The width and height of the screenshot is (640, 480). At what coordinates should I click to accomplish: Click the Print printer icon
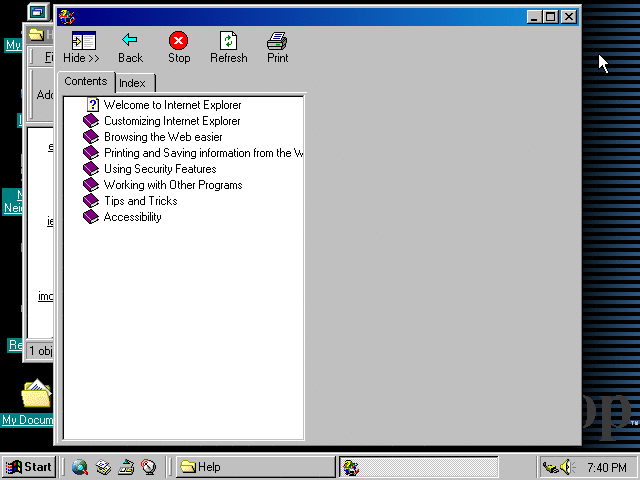[x=277, y=41]
